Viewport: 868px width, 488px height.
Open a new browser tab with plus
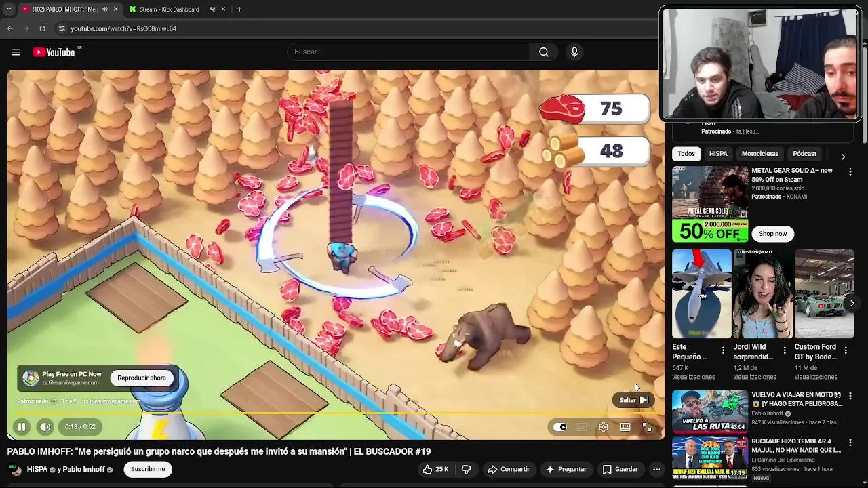[239, 9]
